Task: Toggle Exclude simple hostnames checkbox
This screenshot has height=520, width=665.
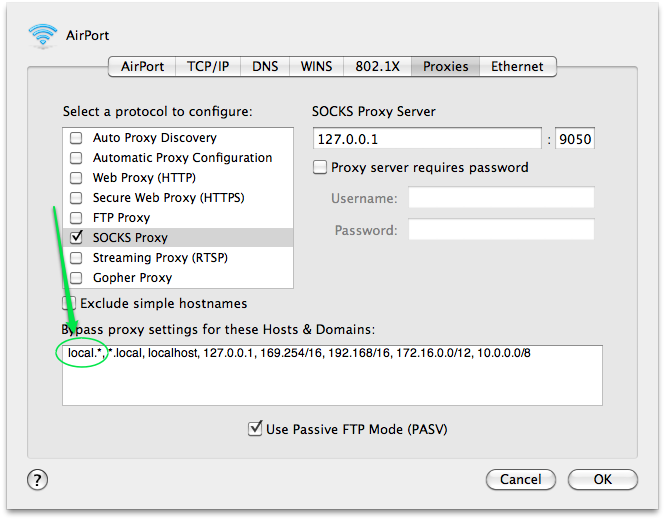Action: pos(69,303)
